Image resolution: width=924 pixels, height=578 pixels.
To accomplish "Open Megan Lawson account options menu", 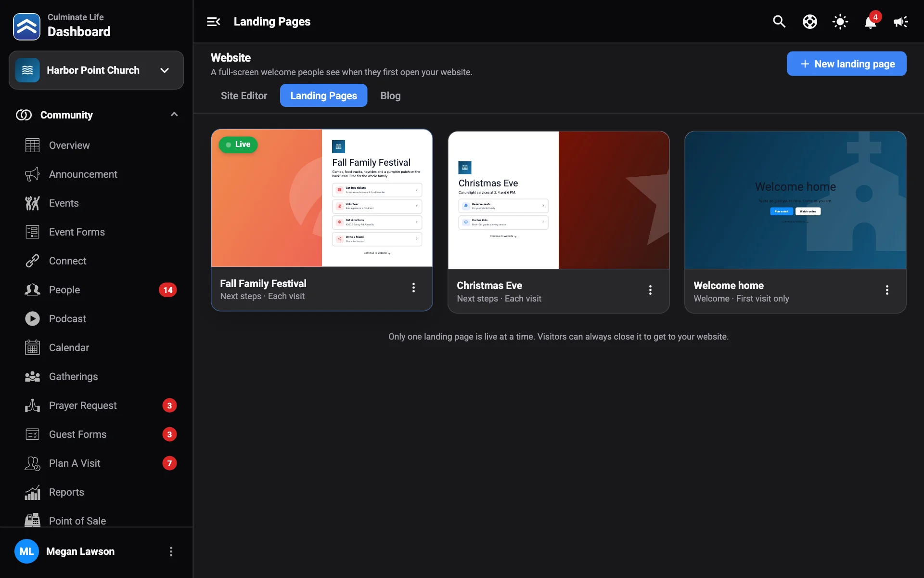I will 171,552.
